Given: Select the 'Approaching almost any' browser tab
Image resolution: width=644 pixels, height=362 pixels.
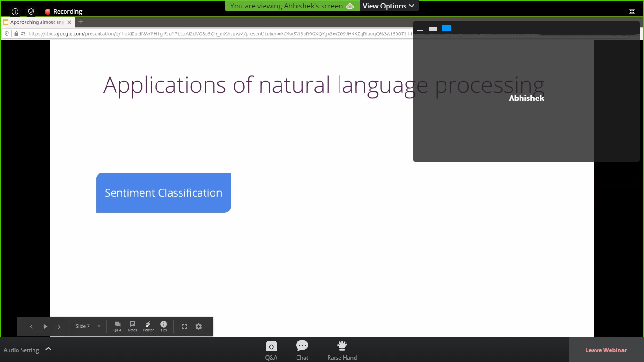Looking at the screenshot, I should [x=36, y=22].
